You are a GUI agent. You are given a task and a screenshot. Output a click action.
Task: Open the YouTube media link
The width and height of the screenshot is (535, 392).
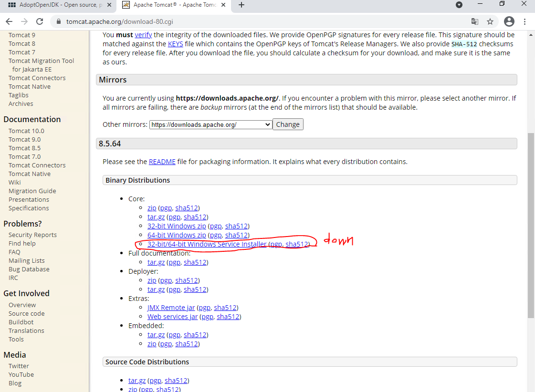click(x=21, y=374)
